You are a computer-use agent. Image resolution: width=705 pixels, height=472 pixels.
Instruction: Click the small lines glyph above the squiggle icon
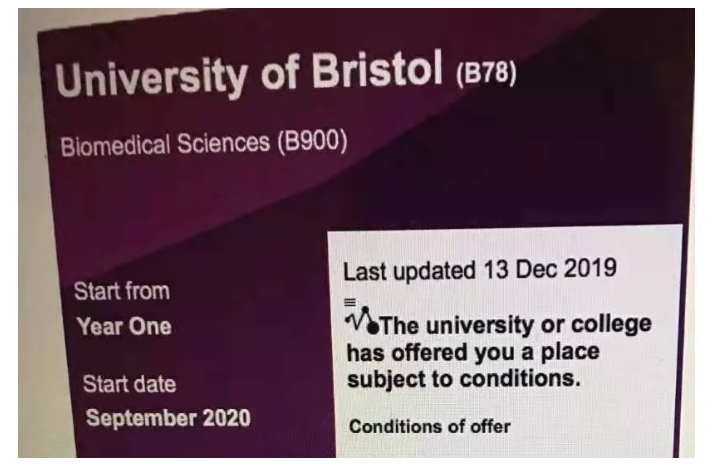pos(349,301)
